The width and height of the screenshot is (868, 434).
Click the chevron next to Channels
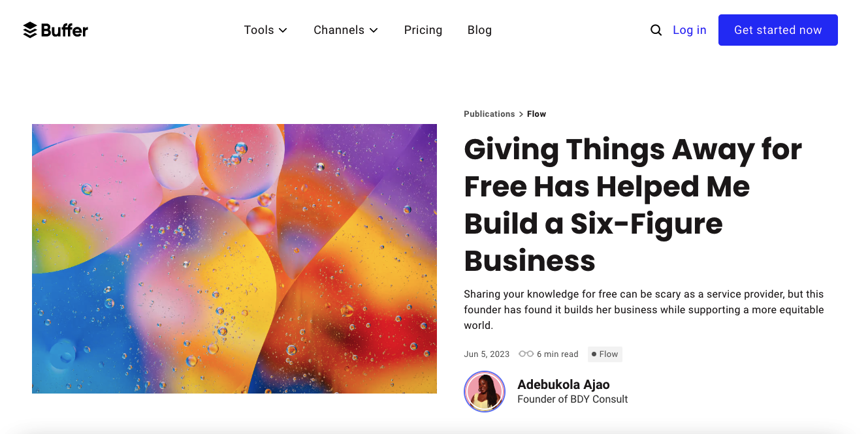(374, 31)
